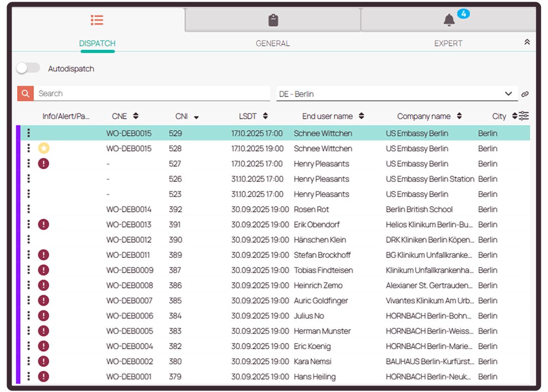Sort by the CNI column arrow
Image resolution: width=548 pixels, height=392 pixels.
pyautogui.click(x=196, y=117)
